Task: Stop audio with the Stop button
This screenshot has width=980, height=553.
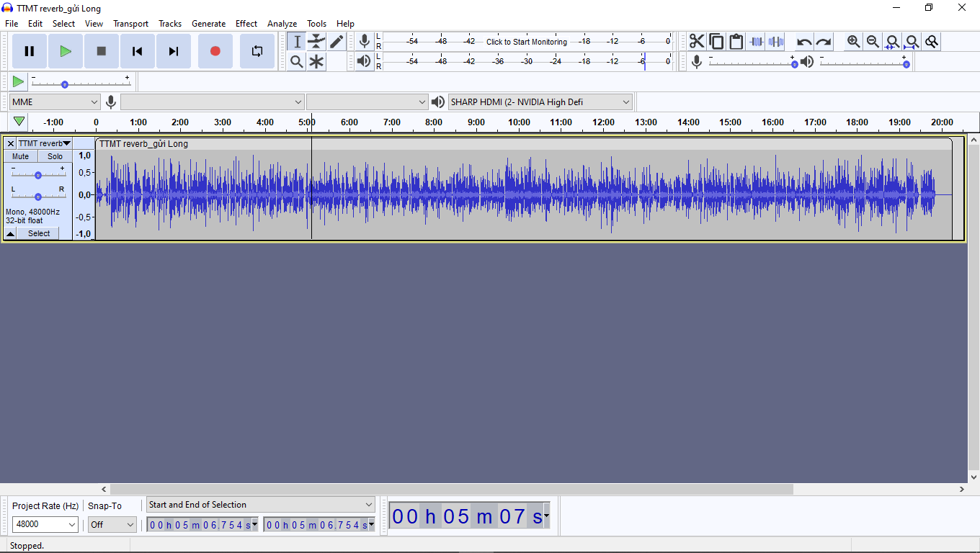Action: click(x=102, y=51)
